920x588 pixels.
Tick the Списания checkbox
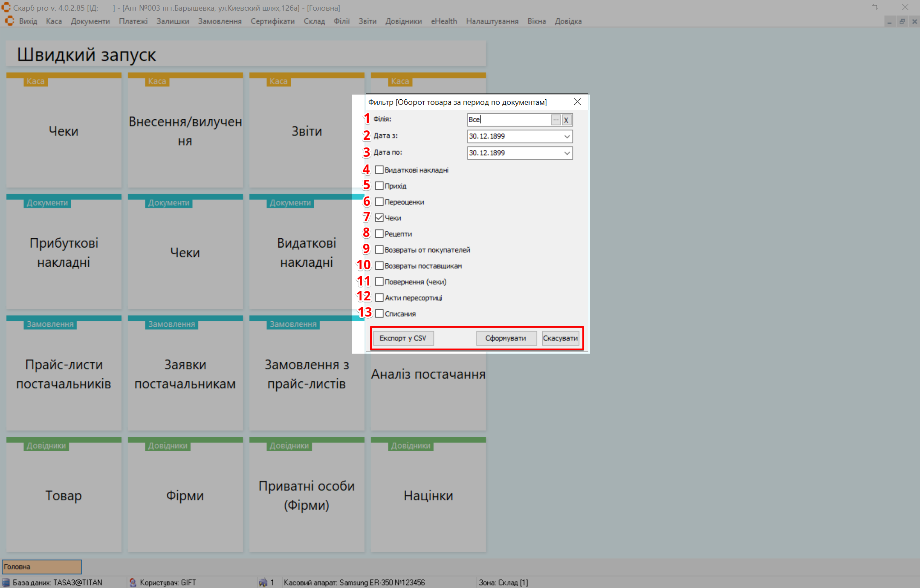[x=379, y=314]
